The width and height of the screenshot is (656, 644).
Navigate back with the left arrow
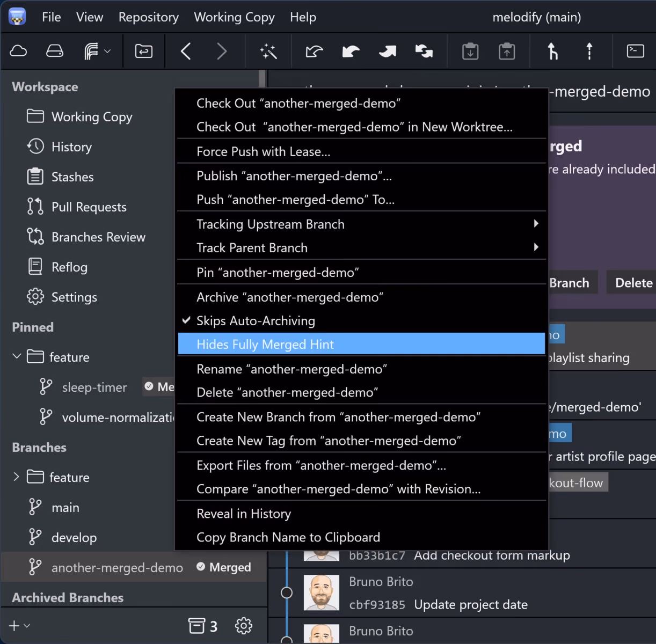[x=186, y=52]
